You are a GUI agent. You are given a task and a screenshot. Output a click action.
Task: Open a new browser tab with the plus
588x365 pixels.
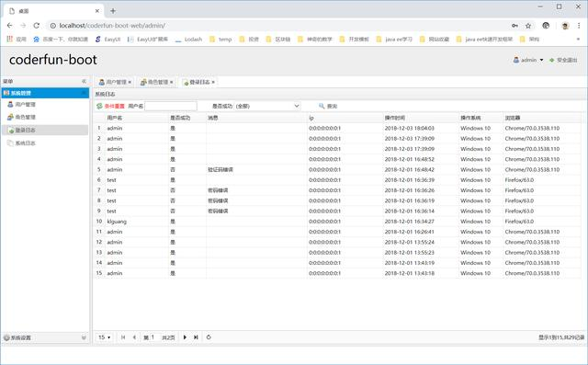click(113, 11)
